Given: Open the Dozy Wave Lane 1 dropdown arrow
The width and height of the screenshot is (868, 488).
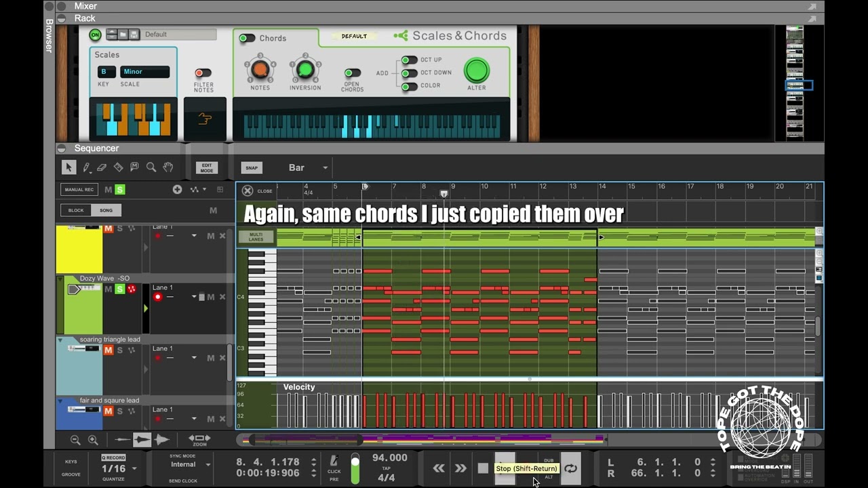Looking at the screenshot, I should [194, 297].
